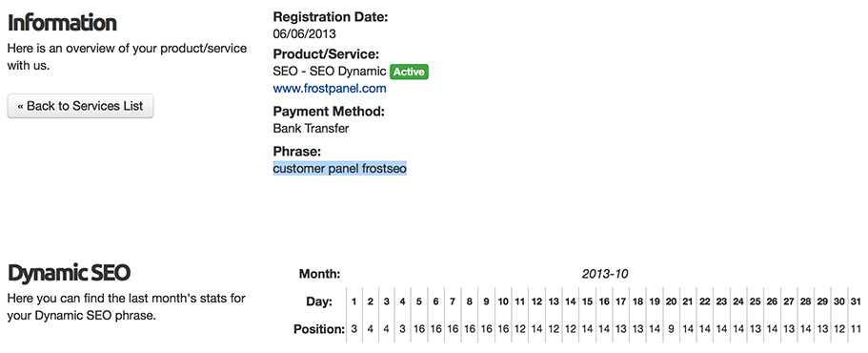This screenshot has width=868, height=353.
Task: Click day 1 column header
Action: pyautogui.click(x=353, y=302)
